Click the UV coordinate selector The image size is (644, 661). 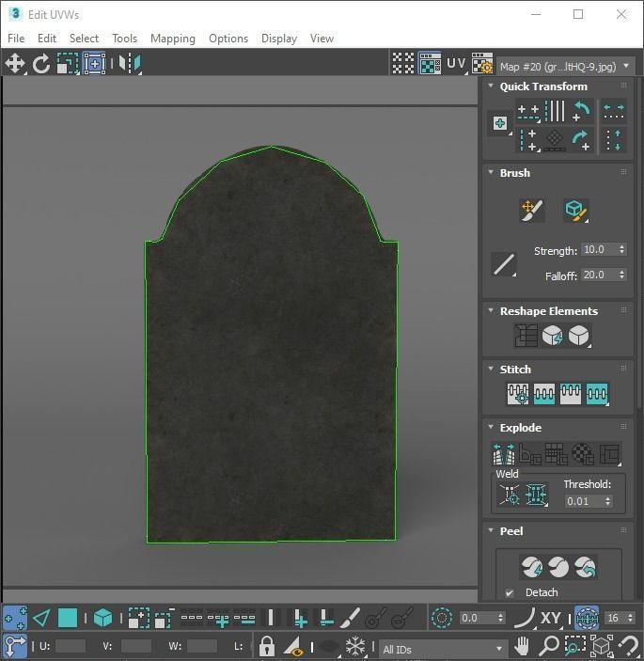[456, 63]
